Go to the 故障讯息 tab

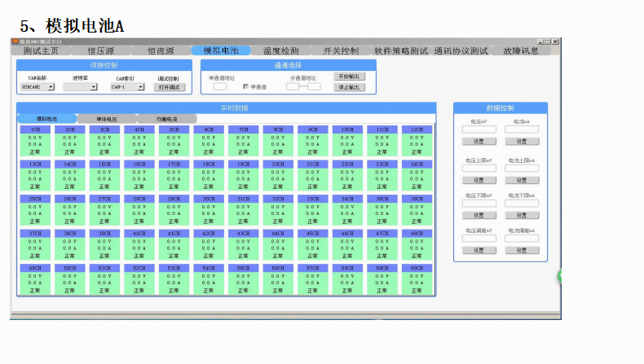[x=521, y=50]
